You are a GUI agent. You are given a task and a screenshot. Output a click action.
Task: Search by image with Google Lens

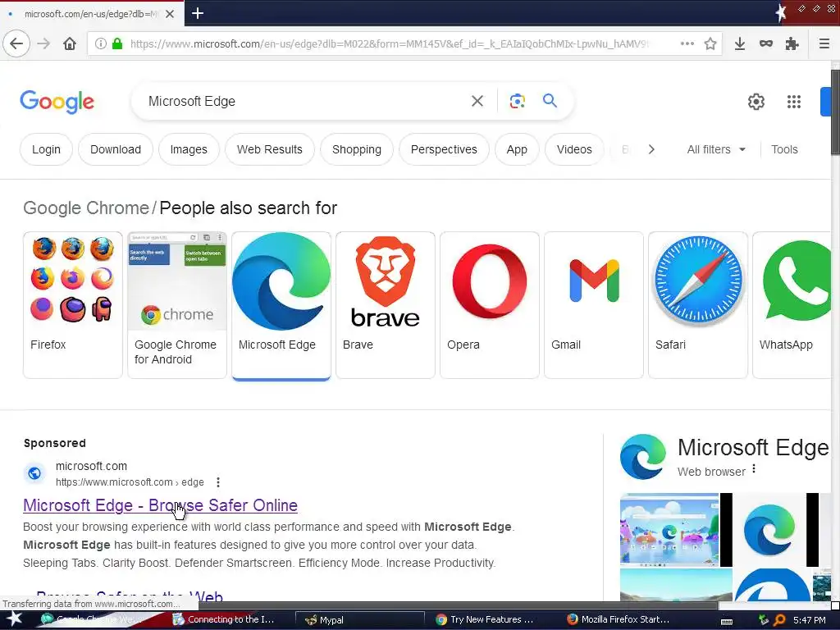tap(517, 101)
